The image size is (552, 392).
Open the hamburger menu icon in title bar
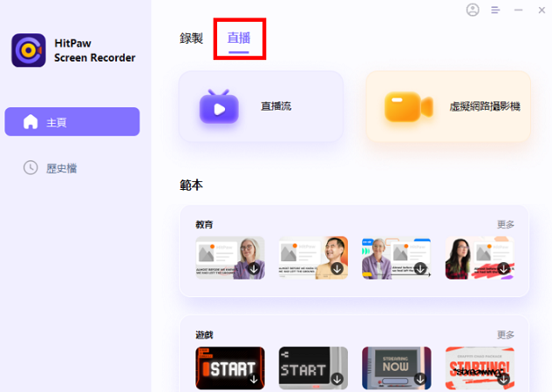pos(495,10)
